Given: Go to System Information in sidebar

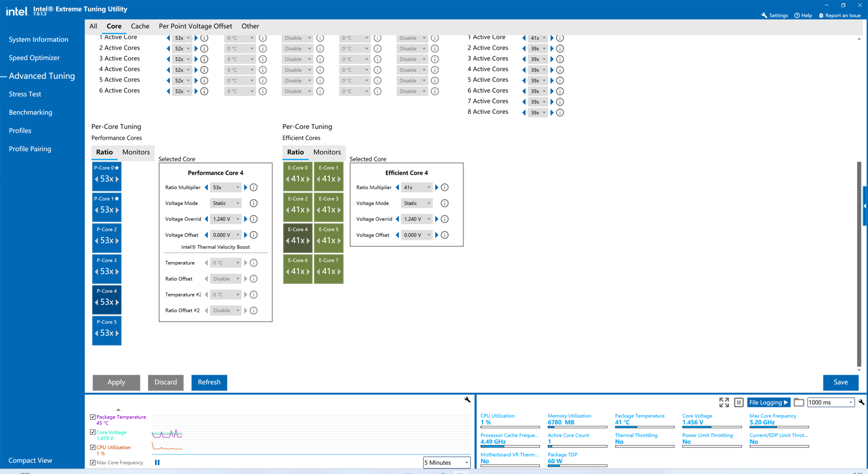Looking at the screenshot, I should click(x=39, y=39).
